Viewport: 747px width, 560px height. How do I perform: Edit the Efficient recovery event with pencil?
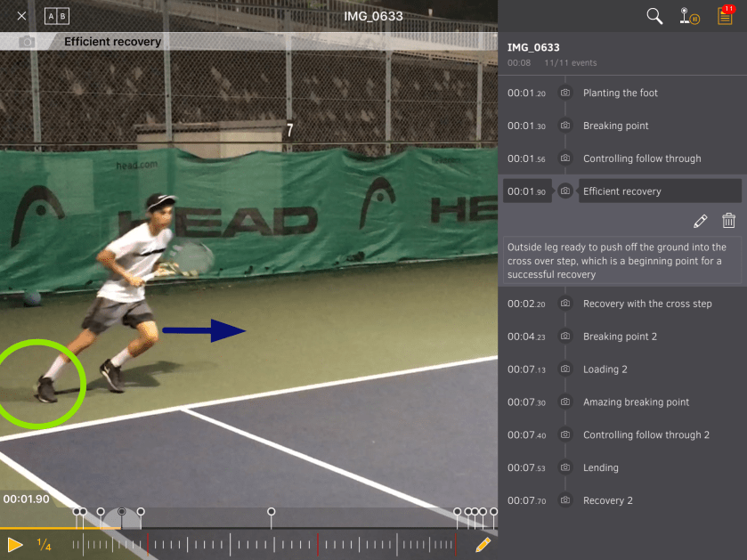700,221
